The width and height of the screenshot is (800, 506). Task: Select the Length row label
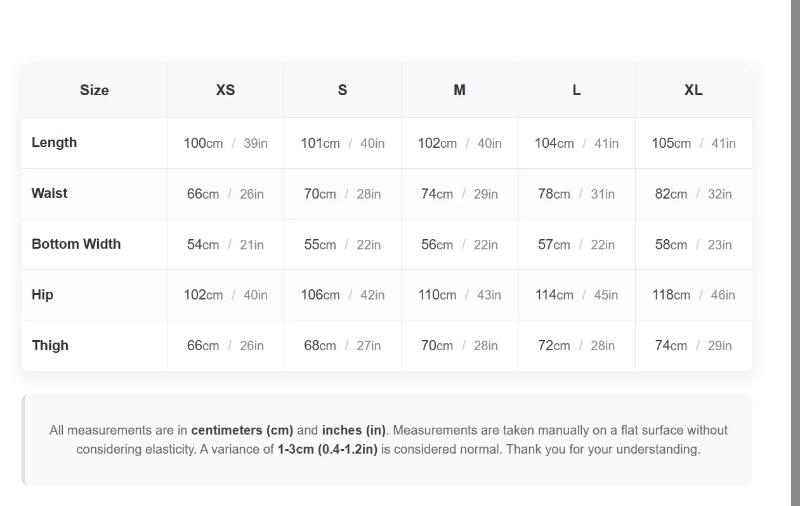(54, 143)
